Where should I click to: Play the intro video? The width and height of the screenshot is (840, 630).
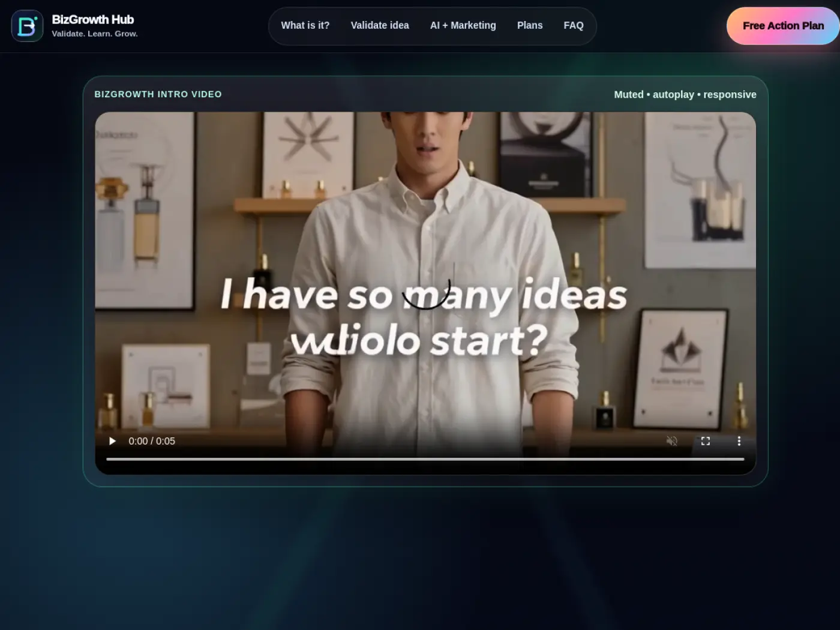click(x=112, y=441)
